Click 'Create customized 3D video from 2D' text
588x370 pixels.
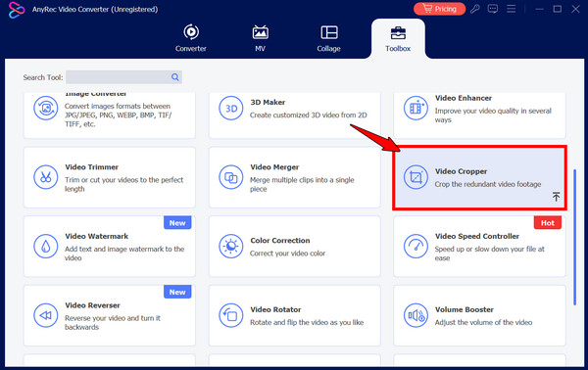tap(309, 115)
